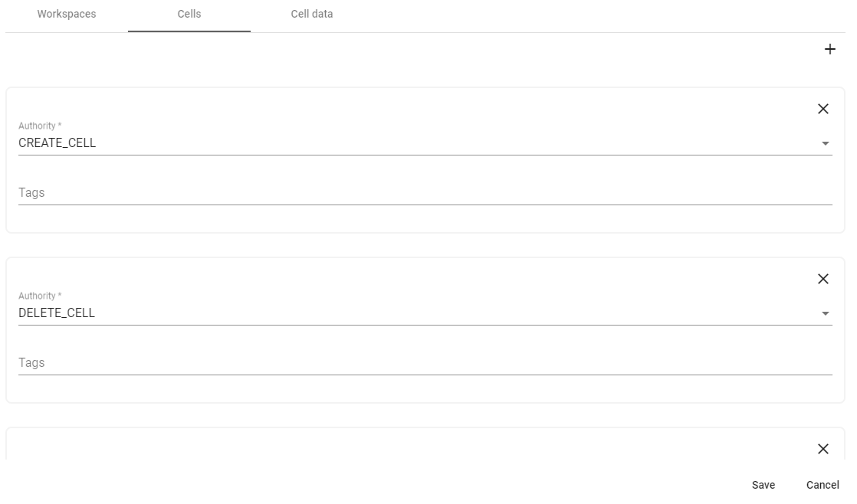Image resolution: width=857 pixels, height=504 pixels.
Task: Click the close icon on the second card
Action: (824, 279)
